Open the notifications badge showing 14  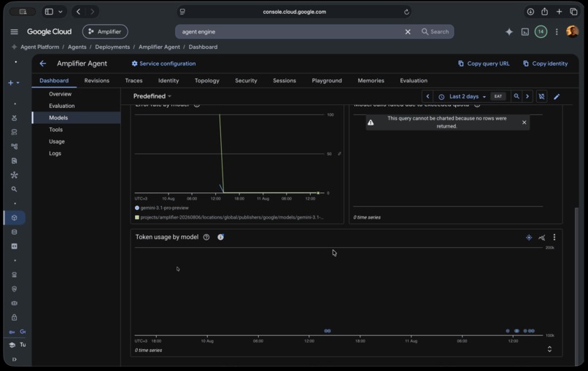pyautogui.click(x=541, y=32)
